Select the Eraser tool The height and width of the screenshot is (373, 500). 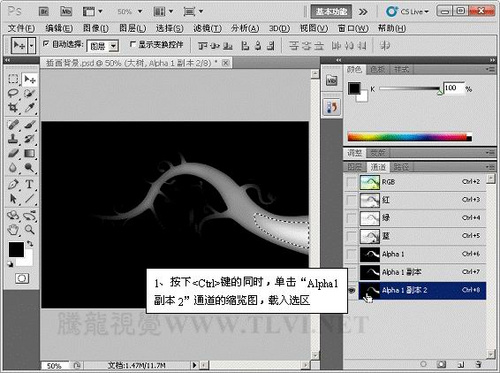(x=13, y=153)
